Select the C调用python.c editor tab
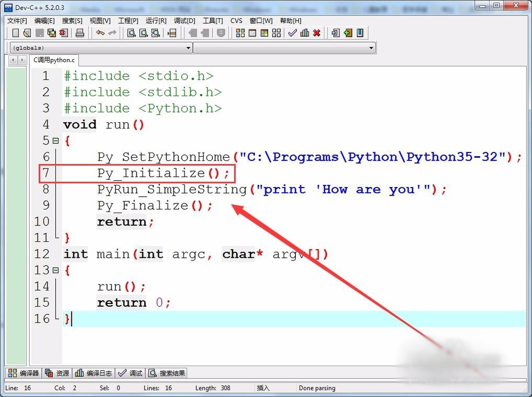 (x=54, y=60)
